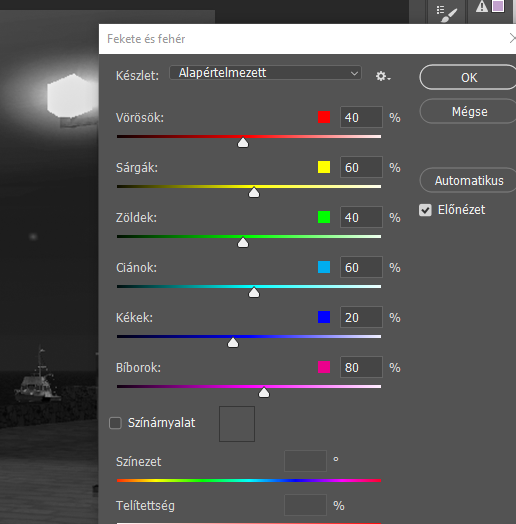Toggle the Előnézet preview checkbox
Viewport: 516px width, 524px height.
pos(425,210)
